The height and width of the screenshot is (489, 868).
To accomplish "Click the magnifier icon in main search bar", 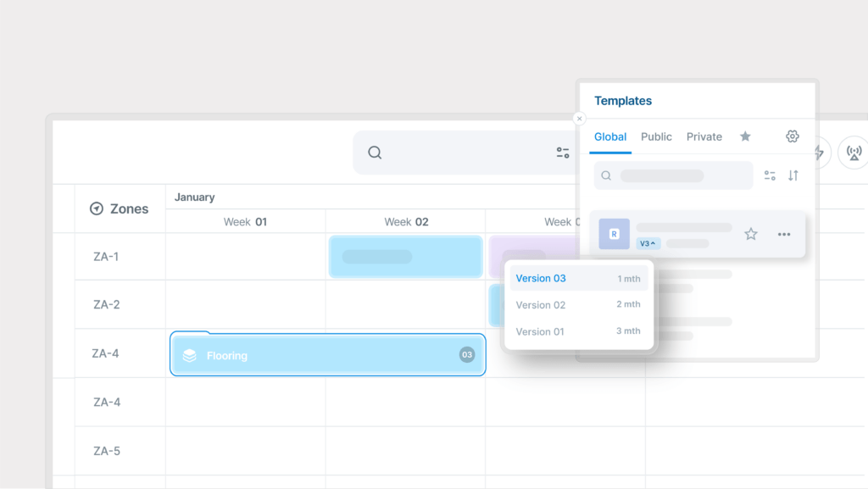I will click(x=375, y=153).
